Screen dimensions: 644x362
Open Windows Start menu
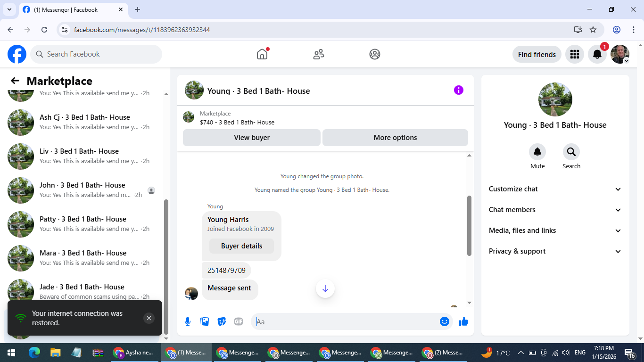11,353
